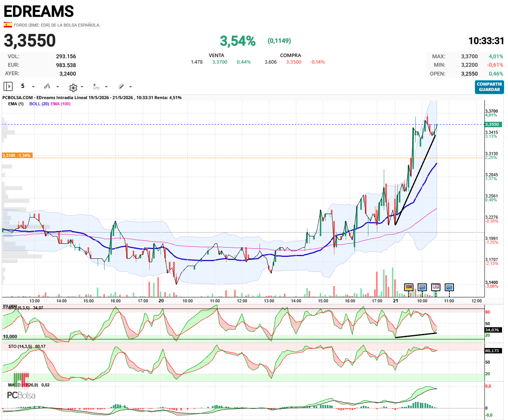Open the FOROS (BME: EDR) link
The height and width of the screenshot is (420, 508).
pos(57,25)
